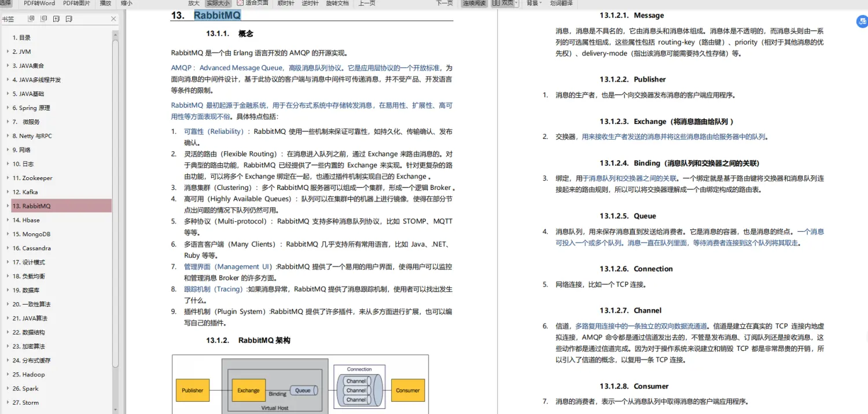Screen dimensions: 868x414
Task: Click the Publisher box in architecture diagram
Action: [193, 390]
